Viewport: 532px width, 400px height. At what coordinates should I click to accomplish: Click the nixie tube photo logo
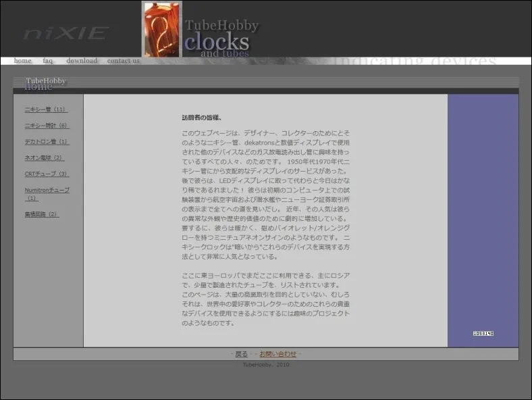pyautogui.click(x=162, y=29)
